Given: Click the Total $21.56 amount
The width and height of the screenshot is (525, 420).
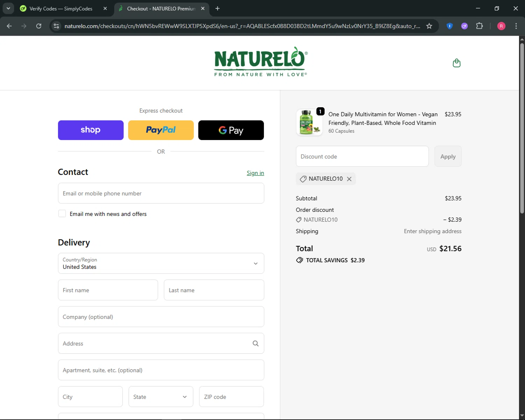Looking at the screenshot, I should tap(450, 248).
